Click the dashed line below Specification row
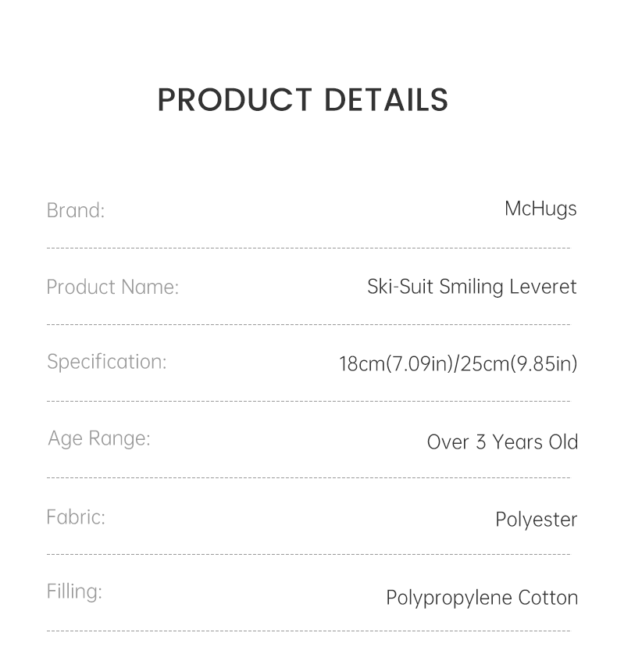Screen dimensions: 617x672 coord(308,402)
